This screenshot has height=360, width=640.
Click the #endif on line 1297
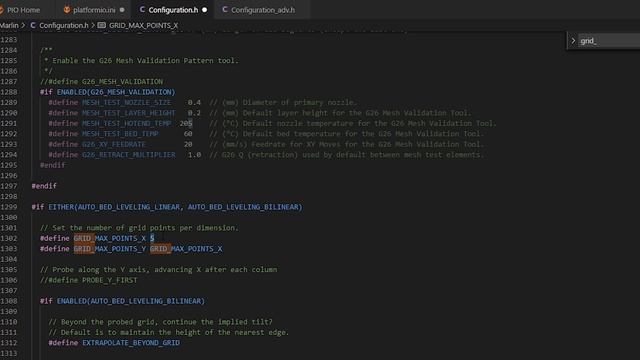click(44, 186)
